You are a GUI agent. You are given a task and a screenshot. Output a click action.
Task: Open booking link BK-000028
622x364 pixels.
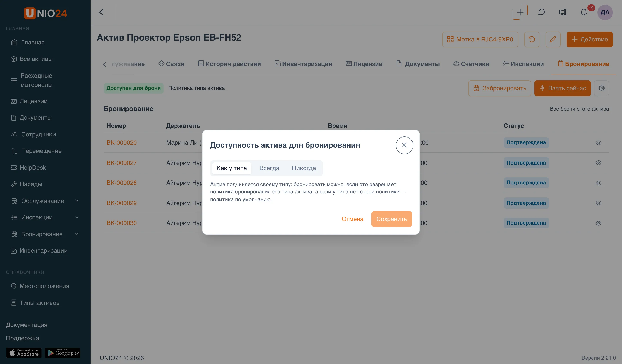pos(121,183)
